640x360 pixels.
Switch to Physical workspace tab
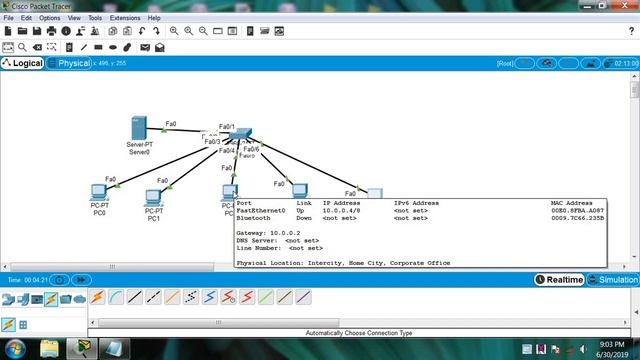pyautogui.click(x=69, y=63)
